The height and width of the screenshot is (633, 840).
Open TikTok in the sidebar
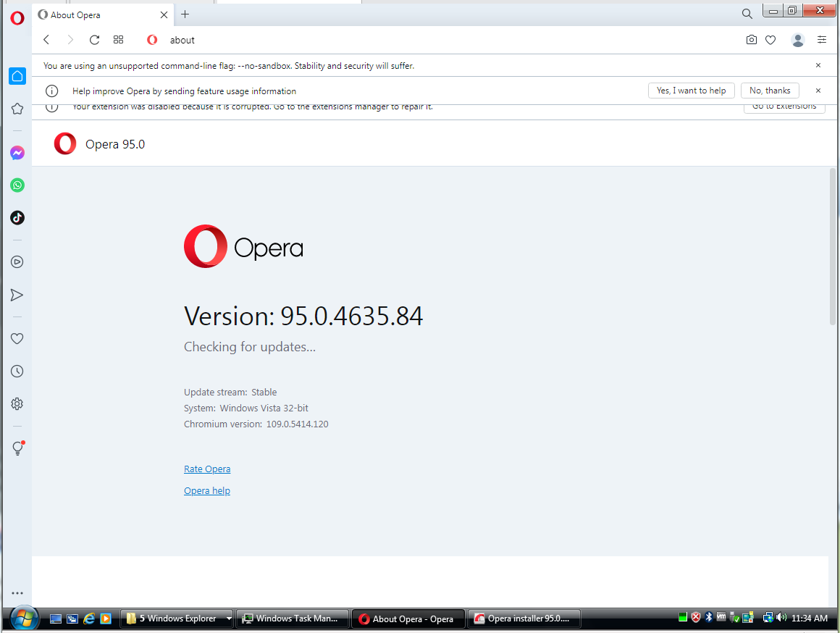pyautogui.click(x=17, y=217)
